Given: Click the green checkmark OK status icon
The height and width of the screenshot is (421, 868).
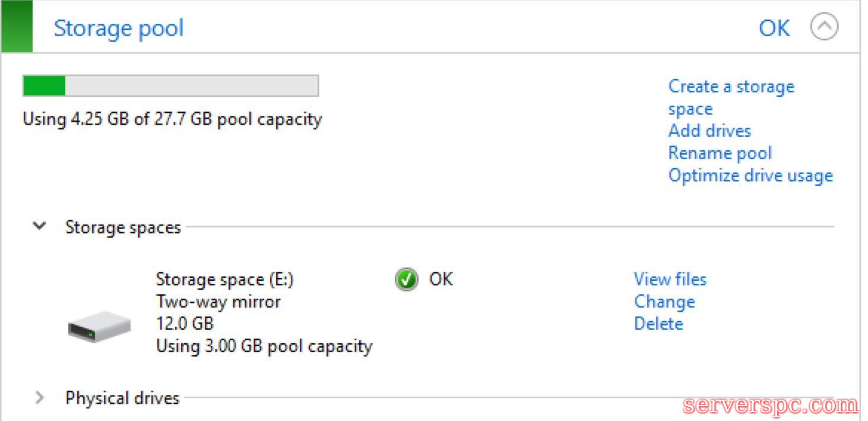Looking at the screenshot, I should (406, 279).
